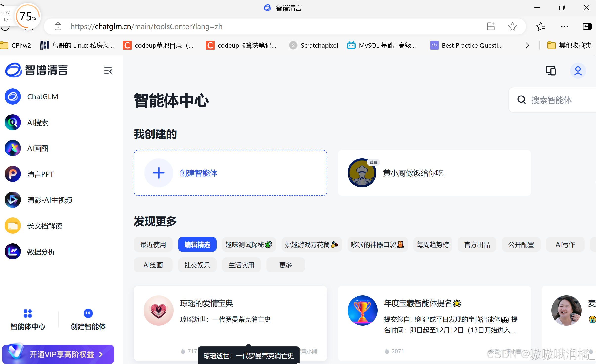The height and width of the screenshot is (364, 596).
Task: Click the 创建智能体 dashed card
Action: (x=230, y=173)
